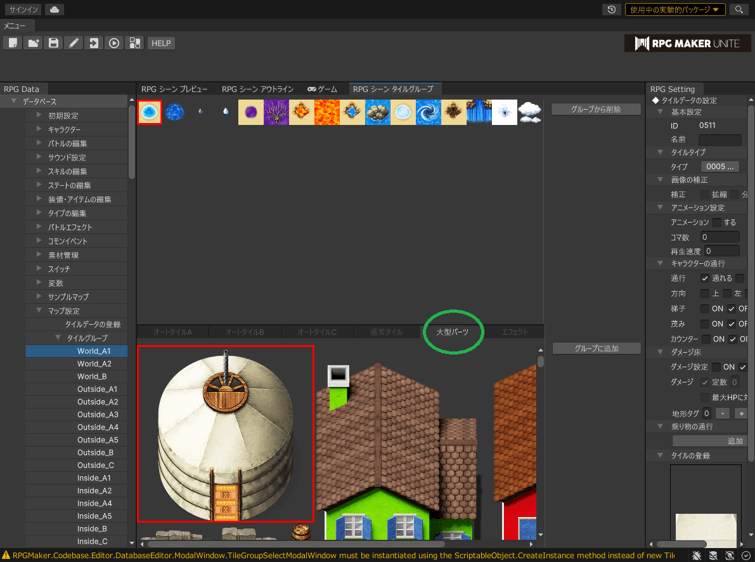This screenshot has width=755, height=562.
Task: Select World_A2 in the tile group list
Action: 94,364
